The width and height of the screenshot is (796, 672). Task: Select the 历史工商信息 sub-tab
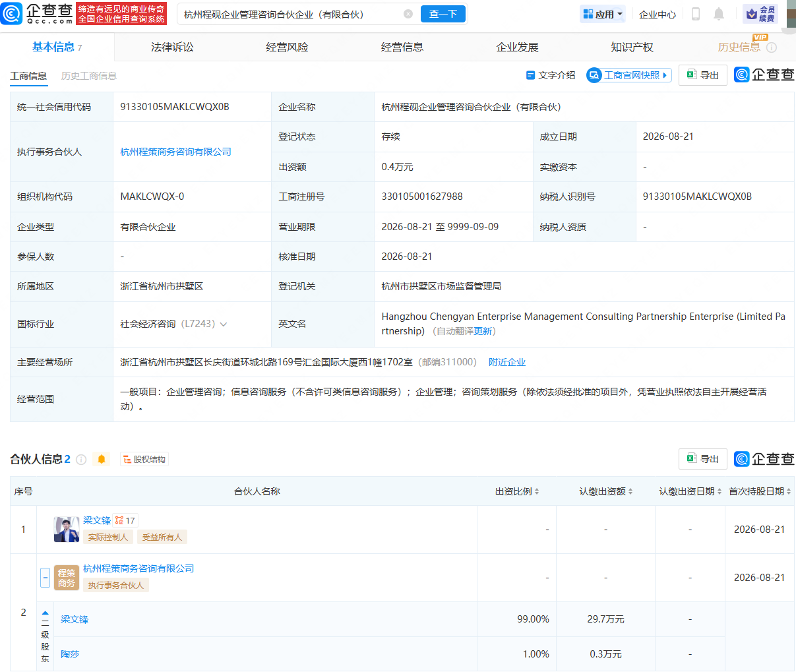point(89,76)
